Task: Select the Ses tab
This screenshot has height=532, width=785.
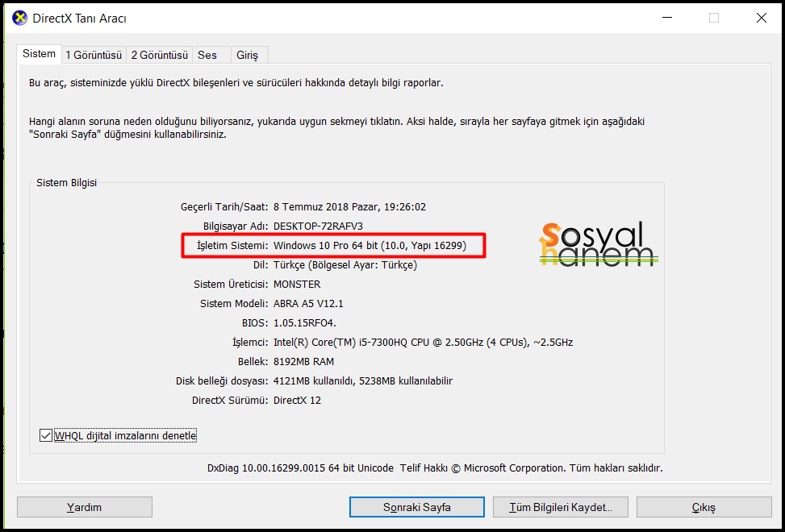Action: point(207,55)
